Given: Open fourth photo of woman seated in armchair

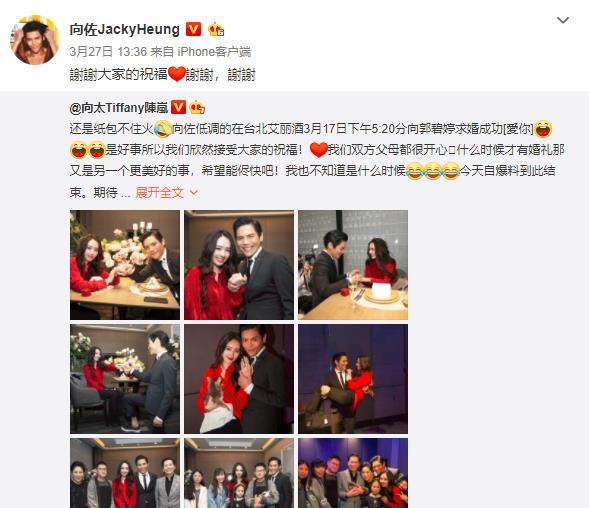Looking at the screenshot, I should (x=125, y=379).
